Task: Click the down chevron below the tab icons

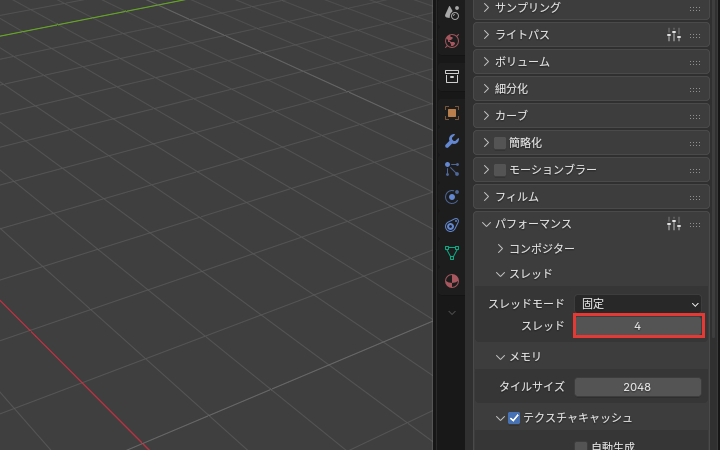Action: point(452,313)
